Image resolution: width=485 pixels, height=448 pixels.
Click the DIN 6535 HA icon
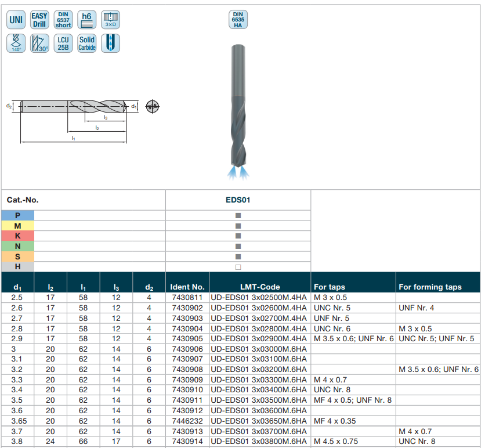pyautogui.click(x=238, y=20)
